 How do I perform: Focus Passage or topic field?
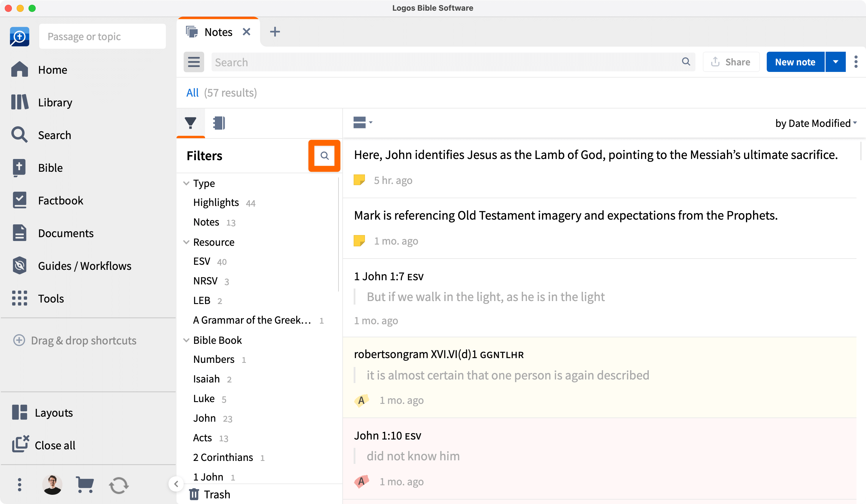103,37
